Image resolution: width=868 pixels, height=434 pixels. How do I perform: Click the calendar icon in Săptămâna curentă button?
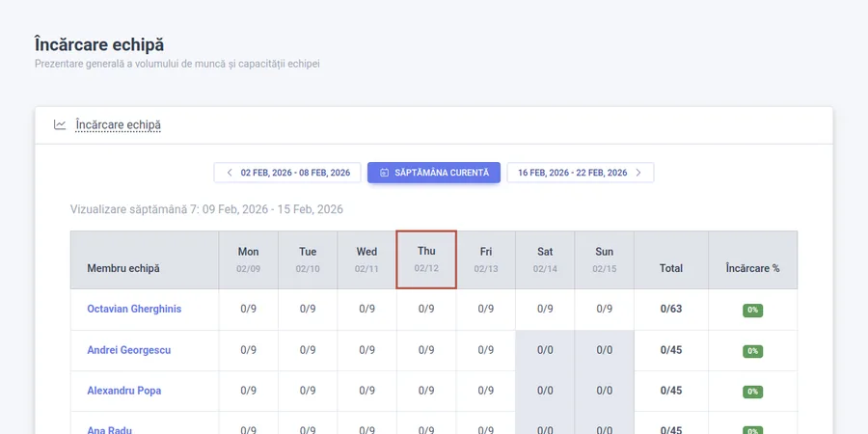[x=384, y=173]
